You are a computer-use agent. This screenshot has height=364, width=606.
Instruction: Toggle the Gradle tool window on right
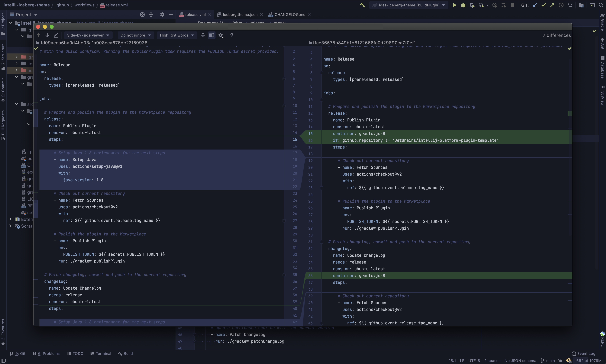point(603,22)
